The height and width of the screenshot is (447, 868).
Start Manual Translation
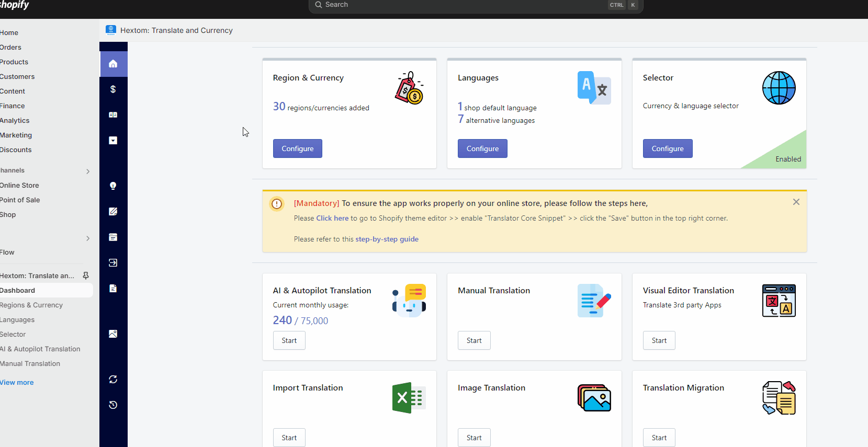[474, 340]
